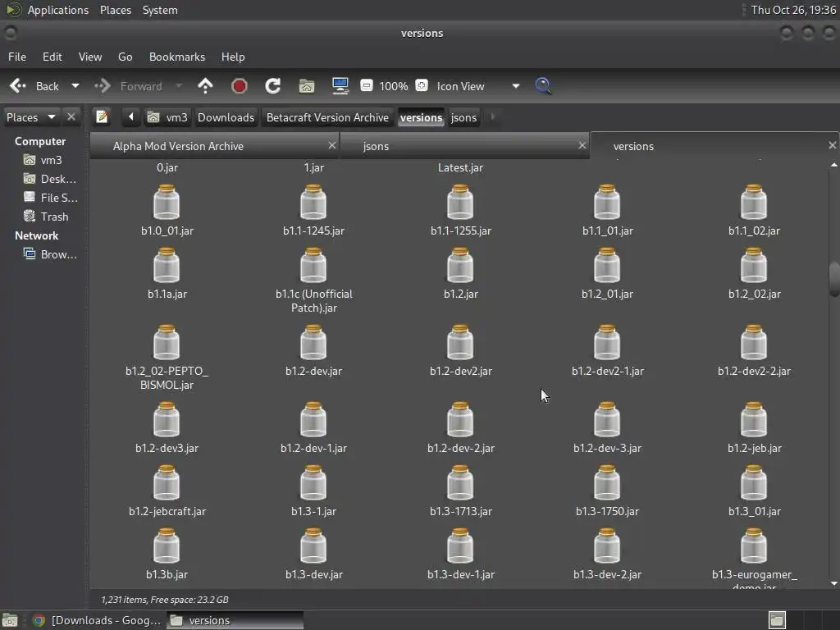Select the b1.2_02-PEPTO_BISMOL.jar icon
The image size is (840, 630).
[167, 343]
